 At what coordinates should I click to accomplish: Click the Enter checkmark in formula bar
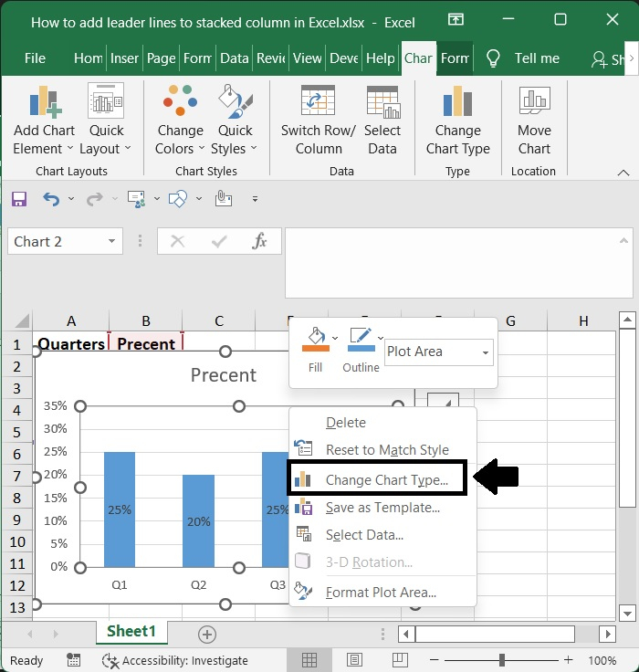click(219, 242)
